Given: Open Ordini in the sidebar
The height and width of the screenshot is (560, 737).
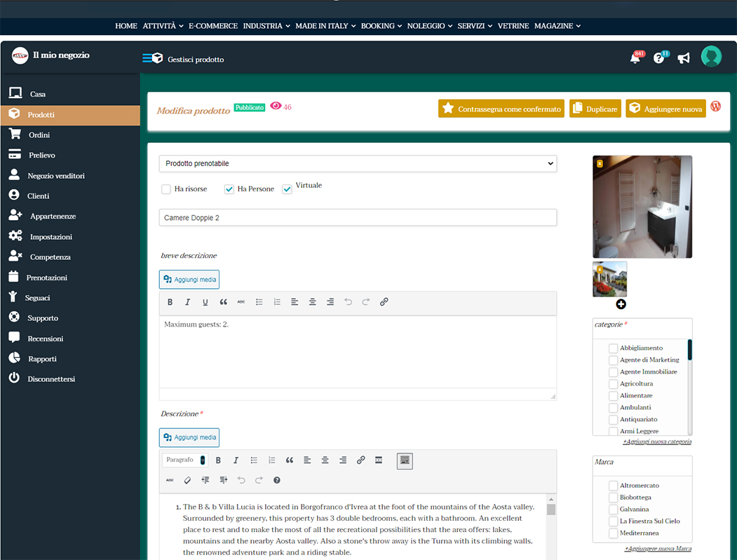Looking at the screenshot, I should click(39, 135).
